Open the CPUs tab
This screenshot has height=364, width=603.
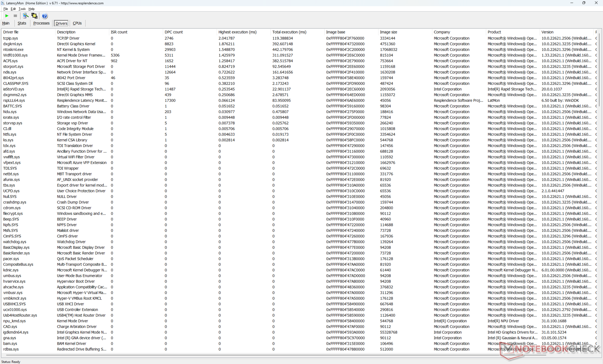click(77, 23)
